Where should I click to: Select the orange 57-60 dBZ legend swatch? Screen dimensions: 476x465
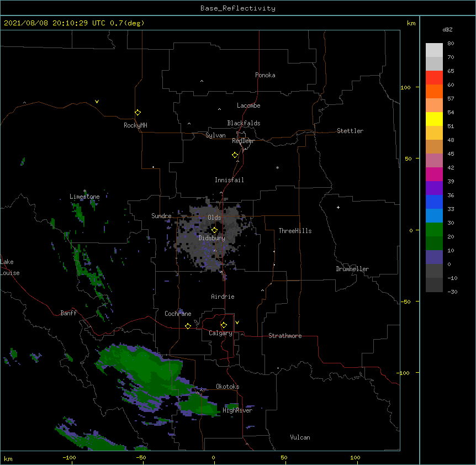[434, 91]
